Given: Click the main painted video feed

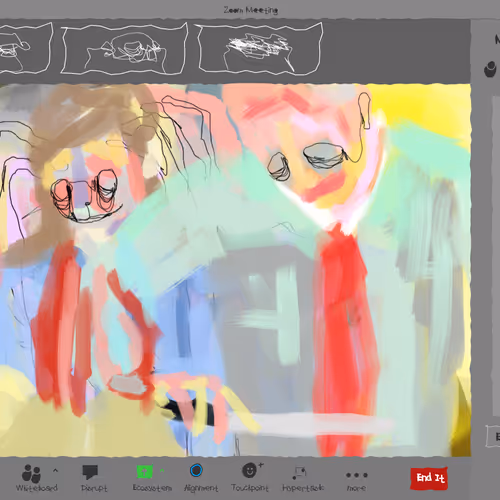Looking at the screenshot, I should 235,270.
